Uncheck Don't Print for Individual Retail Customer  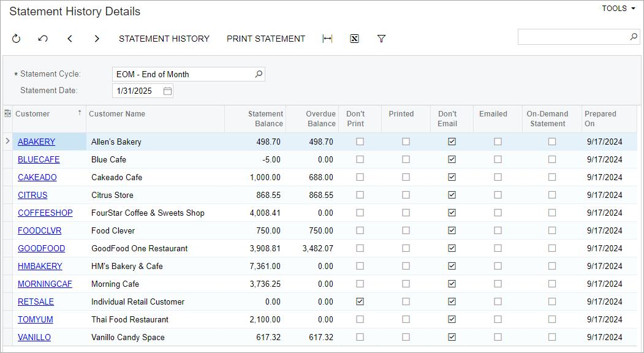(360, 302)
